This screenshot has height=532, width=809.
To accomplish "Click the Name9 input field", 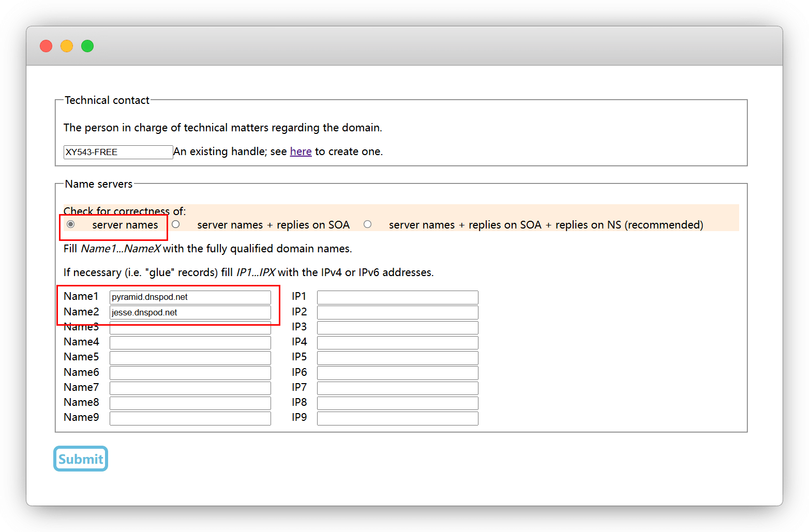I will coord(190,418).
